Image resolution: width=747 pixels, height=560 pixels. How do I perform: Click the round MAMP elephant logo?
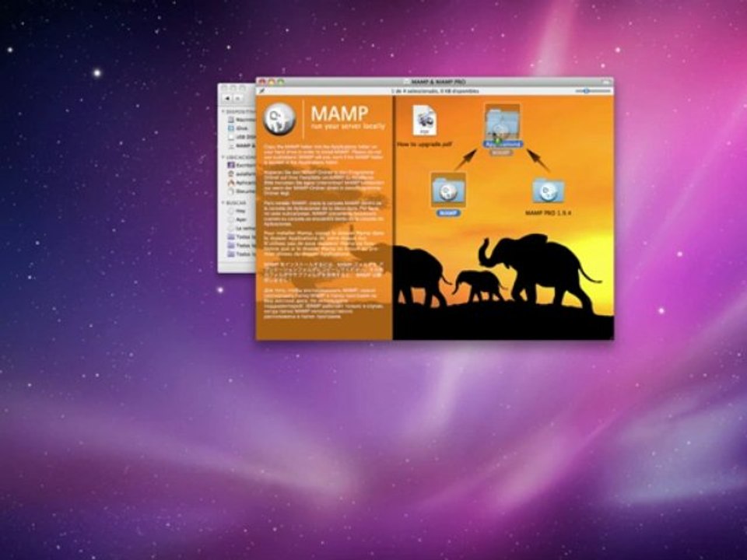coord(279,120)
